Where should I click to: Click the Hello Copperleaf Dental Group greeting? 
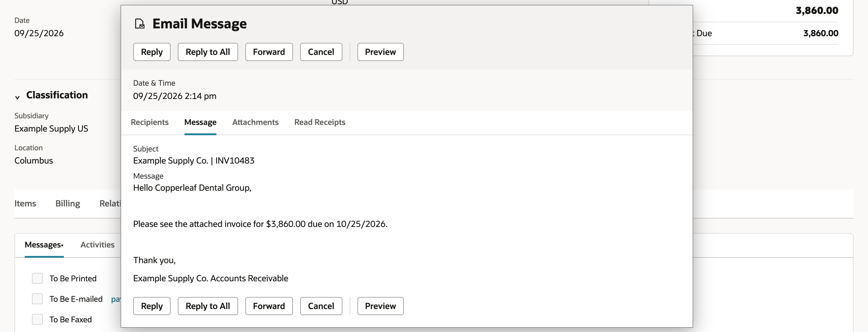tap(192, 188)
